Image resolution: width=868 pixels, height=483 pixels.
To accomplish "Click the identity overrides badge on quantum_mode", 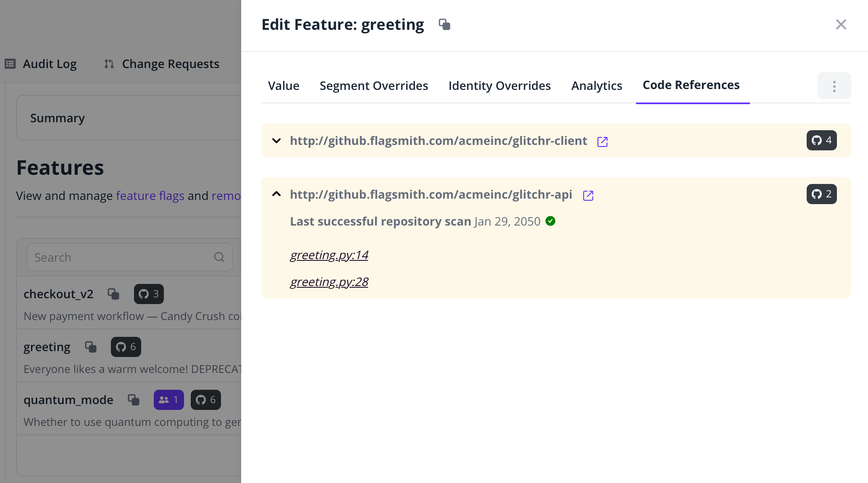I will click(168, 400).
